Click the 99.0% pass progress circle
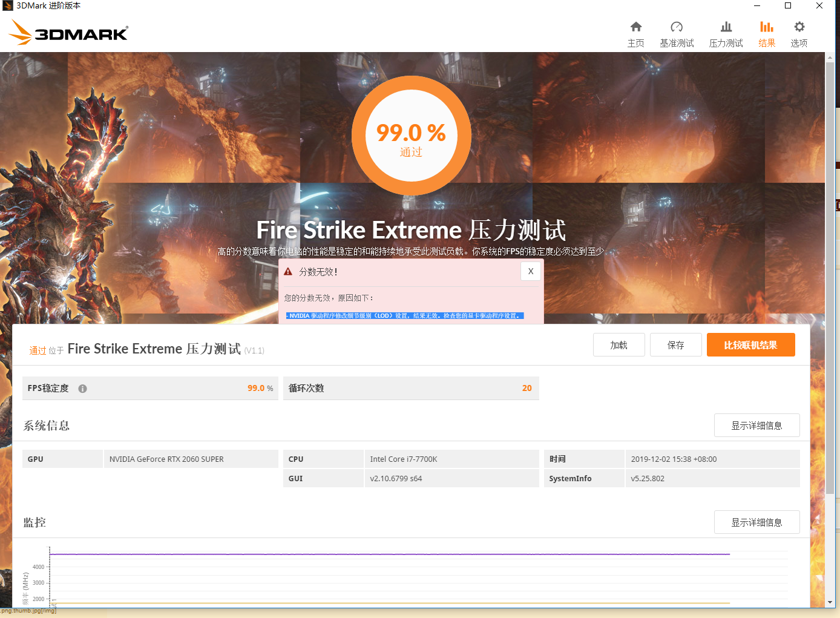 coord(411,136)
